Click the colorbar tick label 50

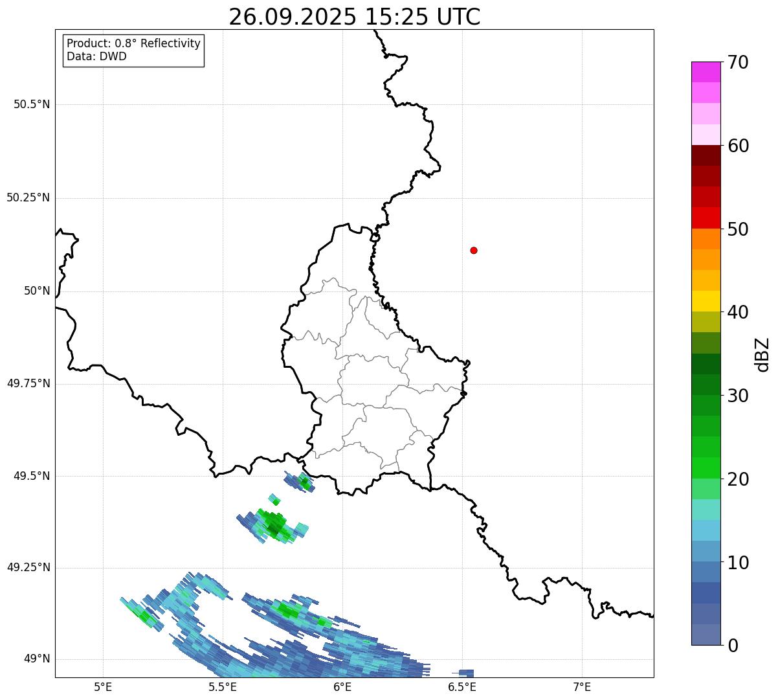(738, 229)
